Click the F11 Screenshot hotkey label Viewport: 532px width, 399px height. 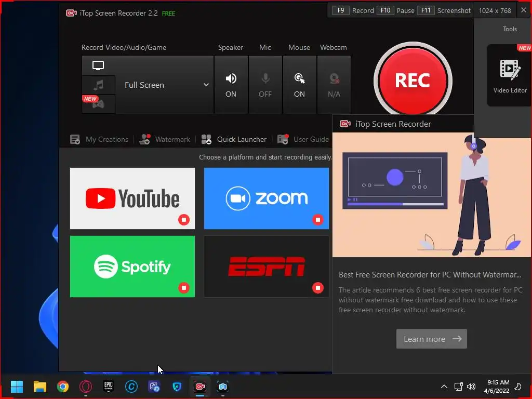click(x=444, y=10)
